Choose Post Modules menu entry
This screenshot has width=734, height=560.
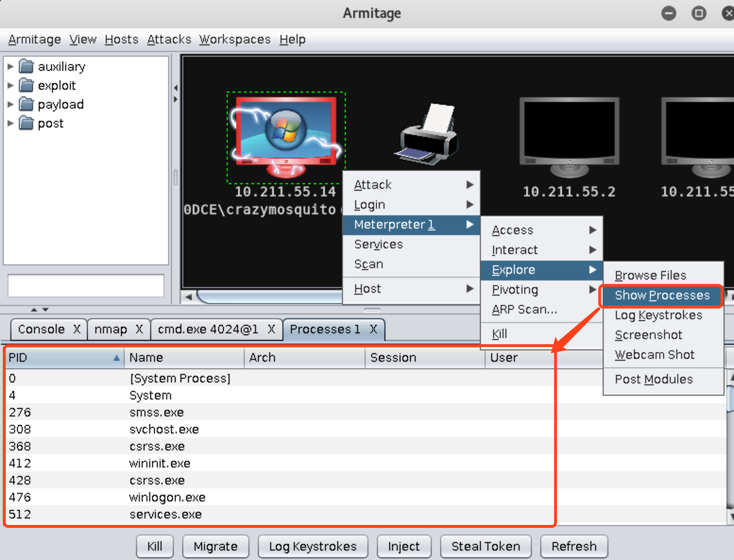(663, 379)
